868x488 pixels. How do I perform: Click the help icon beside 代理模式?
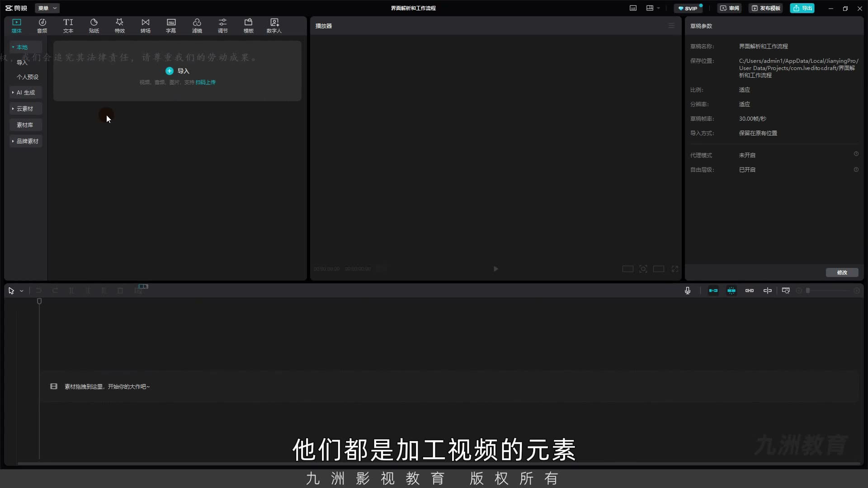click(856, 154)
